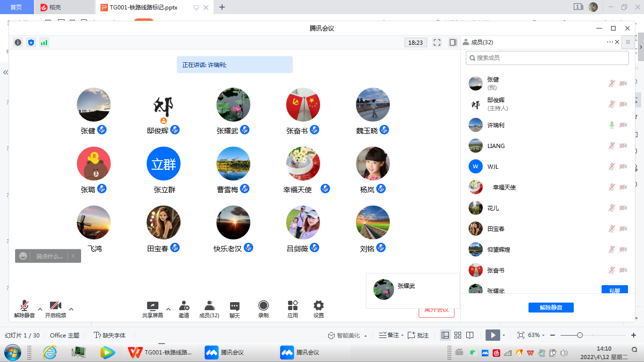Start recording the meeting

point(264,309)
